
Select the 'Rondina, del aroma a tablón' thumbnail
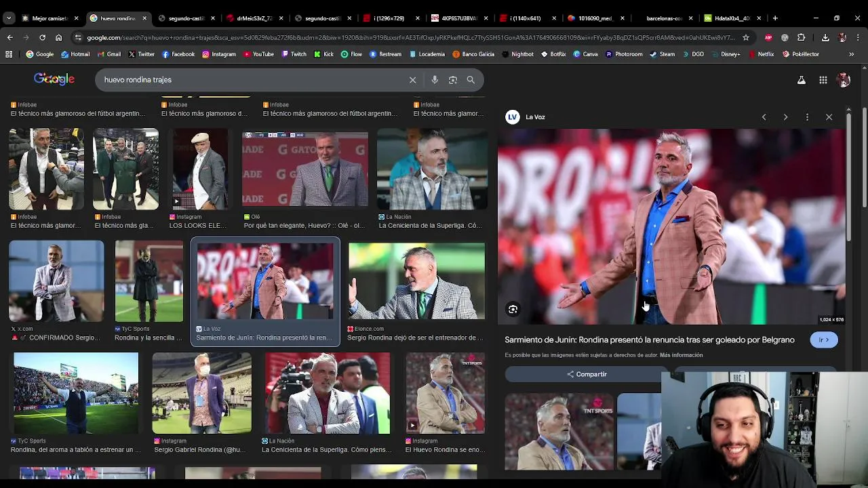tap(76, 393)
